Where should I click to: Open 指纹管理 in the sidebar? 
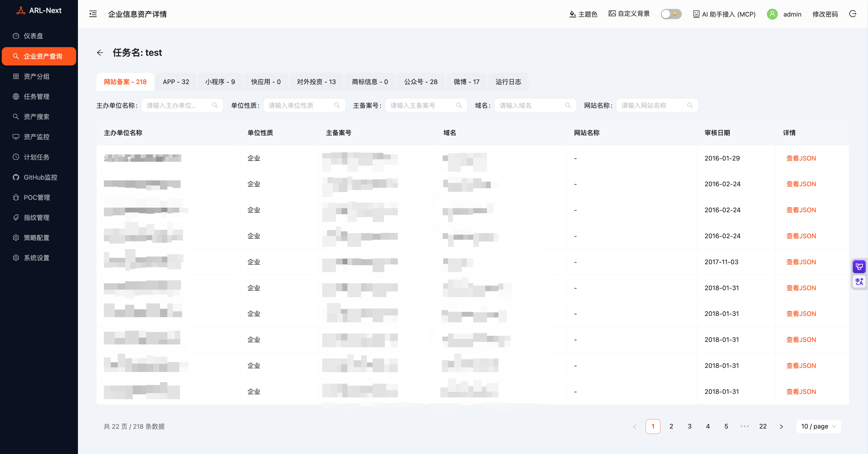39,217
